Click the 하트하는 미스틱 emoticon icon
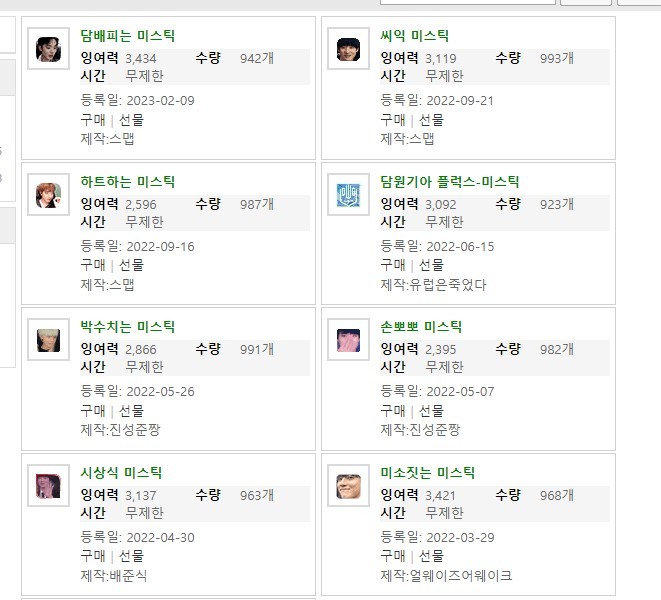 click(47, 194)
